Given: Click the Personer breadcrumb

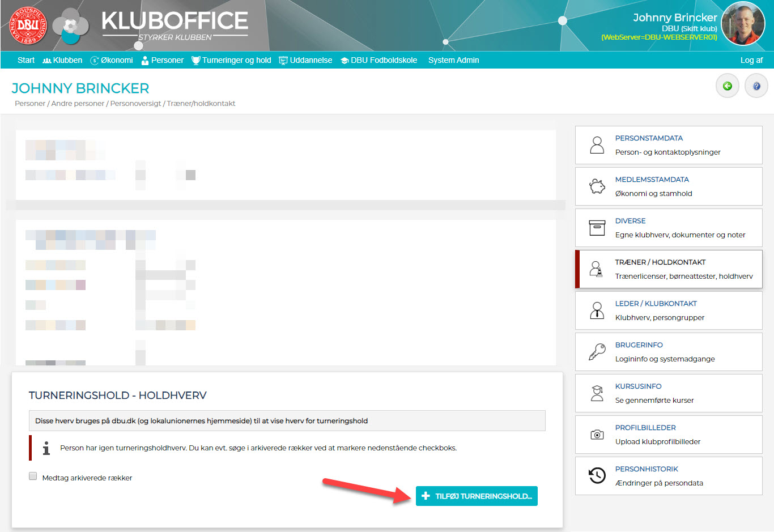Looking at the screenshot, I should (30, 104).
